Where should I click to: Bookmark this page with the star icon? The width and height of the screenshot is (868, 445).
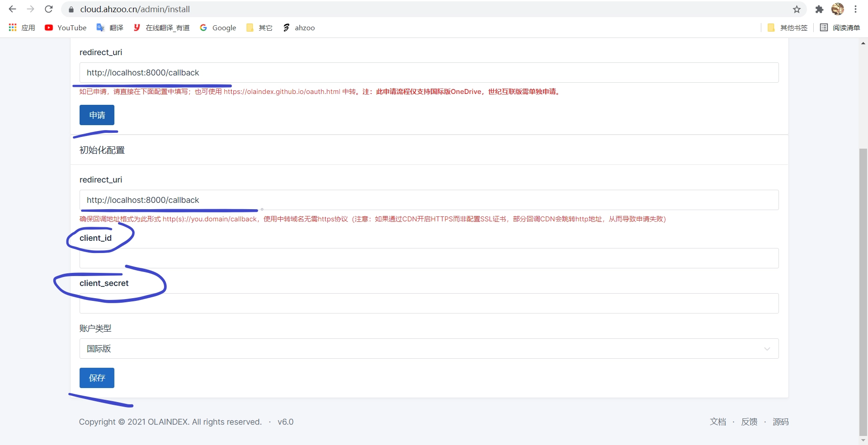click(x=797, y=9)
